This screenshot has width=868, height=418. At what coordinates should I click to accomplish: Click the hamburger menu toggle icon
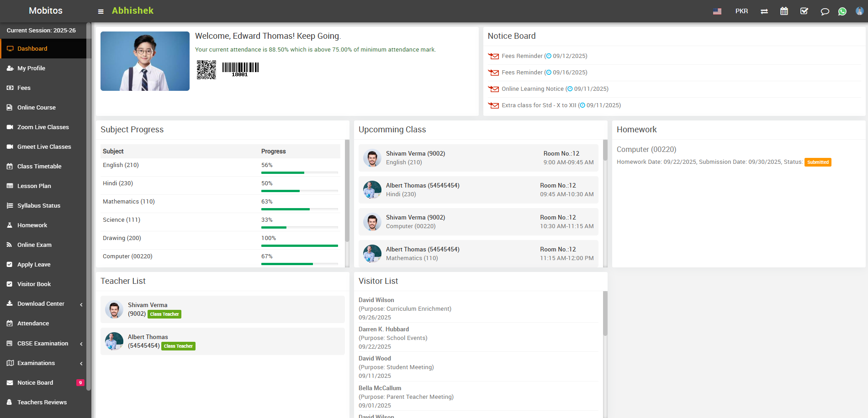(x=101, y=11)
